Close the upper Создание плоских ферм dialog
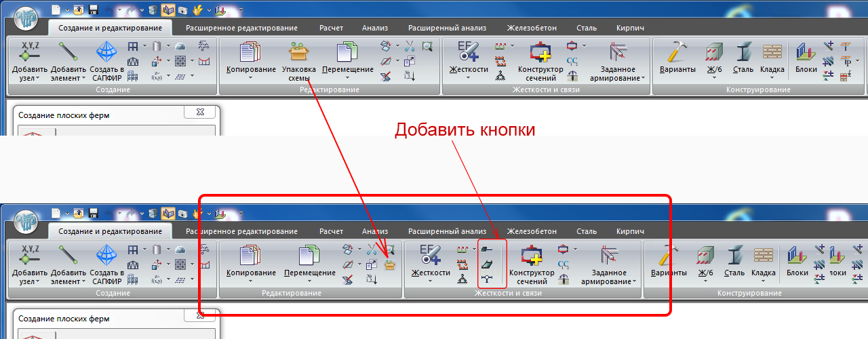Viewport: 868px width, 339px height. [x=200, y=114]
